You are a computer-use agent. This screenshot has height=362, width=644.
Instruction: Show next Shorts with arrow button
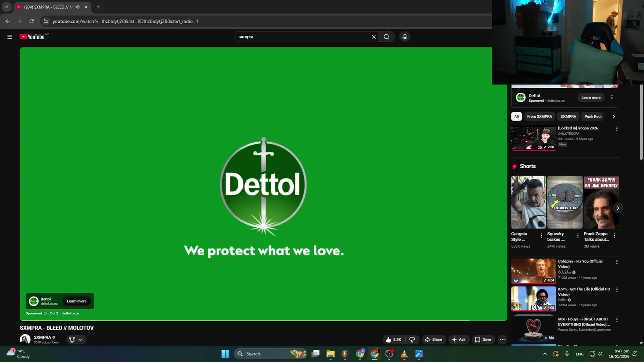(618, 208)
